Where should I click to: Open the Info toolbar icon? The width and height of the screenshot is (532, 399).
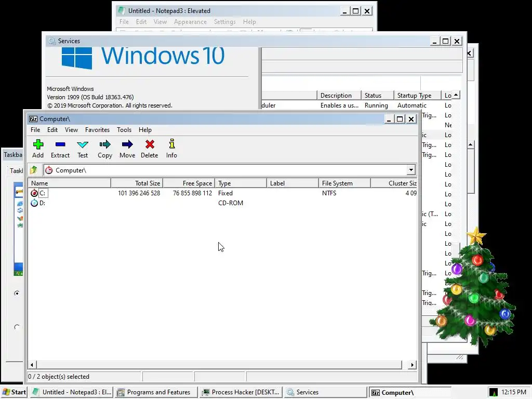pyautogui.click(x=171, y=144)
